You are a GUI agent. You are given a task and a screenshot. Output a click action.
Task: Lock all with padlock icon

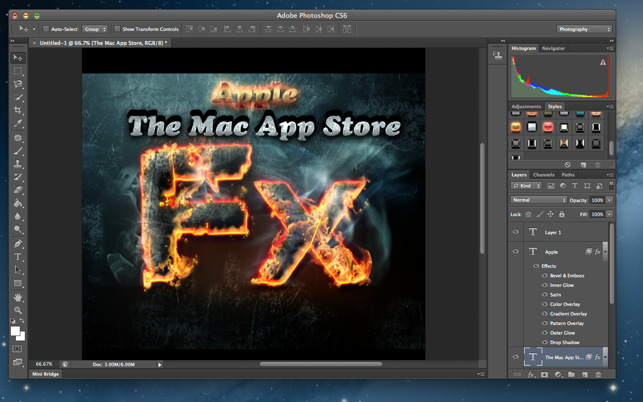click(x=561, y=214)
